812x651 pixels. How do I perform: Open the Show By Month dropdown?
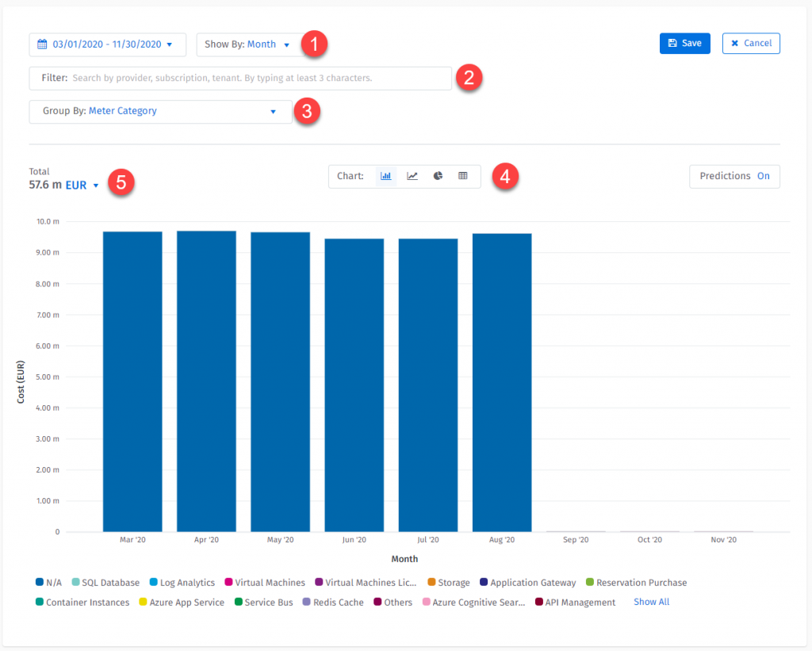coord(248,44)
